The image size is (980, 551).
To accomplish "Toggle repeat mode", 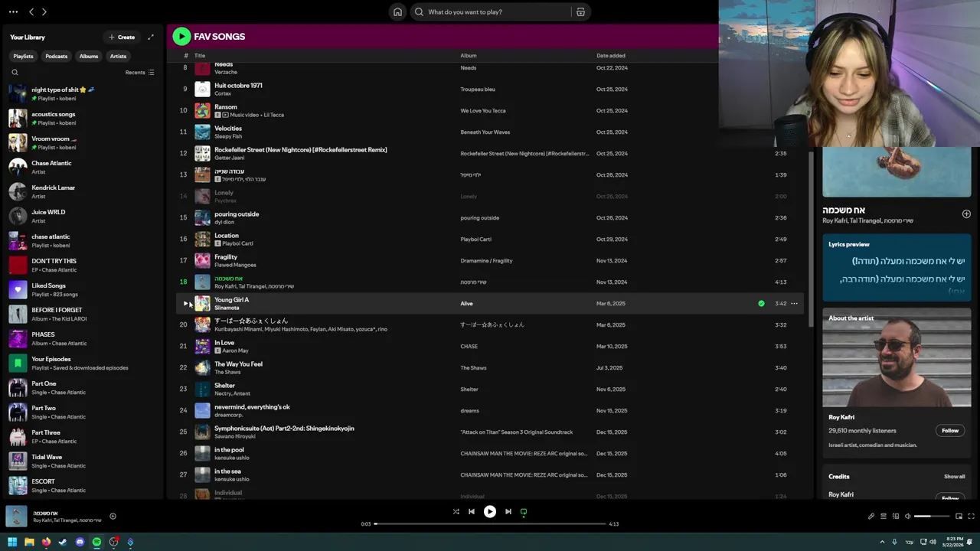I will click(524, 512).
